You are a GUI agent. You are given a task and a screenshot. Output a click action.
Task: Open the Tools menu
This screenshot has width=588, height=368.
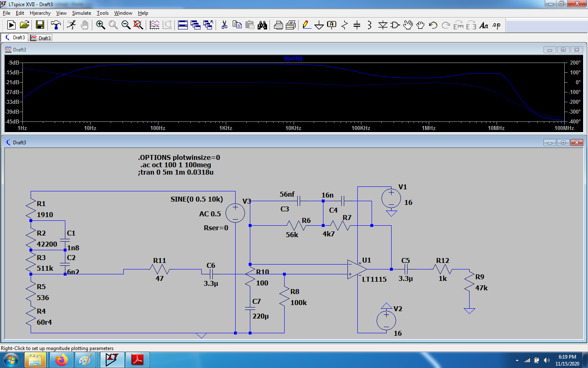pos(102,13)
